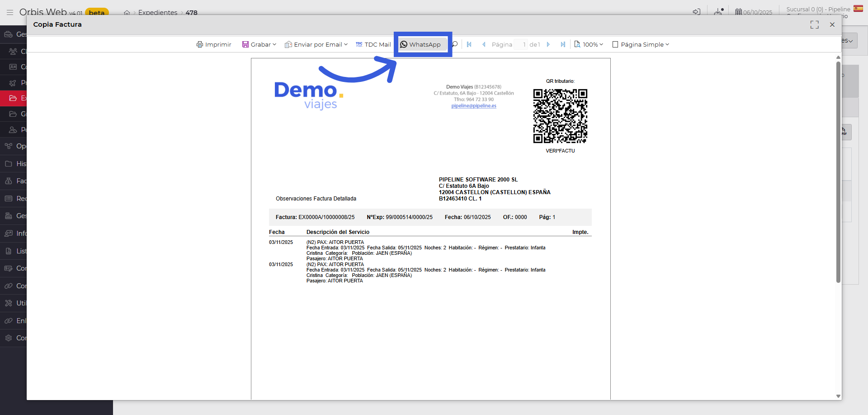Open the Grabar save dropdown

click(x=259, y=44)
